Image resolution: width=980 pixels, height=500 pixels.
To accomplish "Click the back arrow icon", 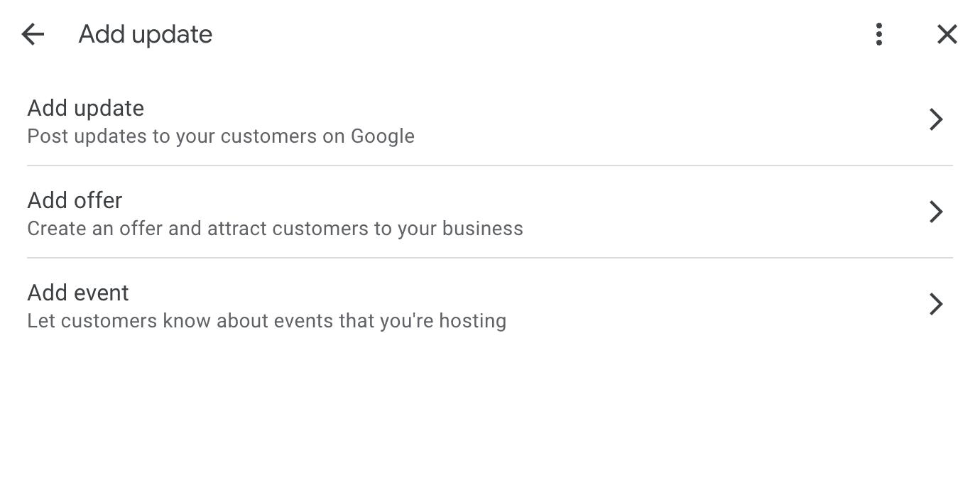I will (x=33, y=34).
